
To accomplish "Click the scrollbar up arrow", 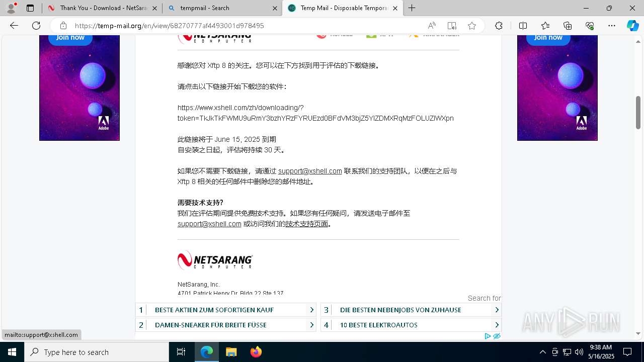I will (638, 41).
